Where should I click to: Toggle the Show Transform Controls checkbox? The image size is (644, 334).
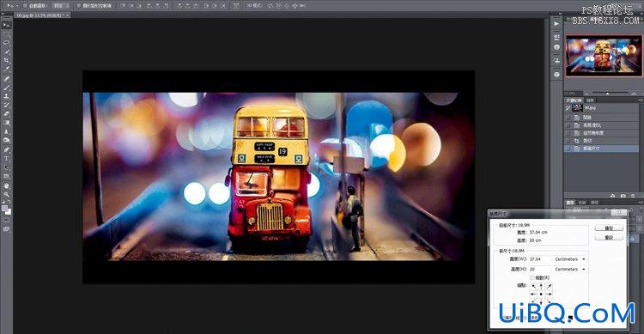tap(79, 6)
